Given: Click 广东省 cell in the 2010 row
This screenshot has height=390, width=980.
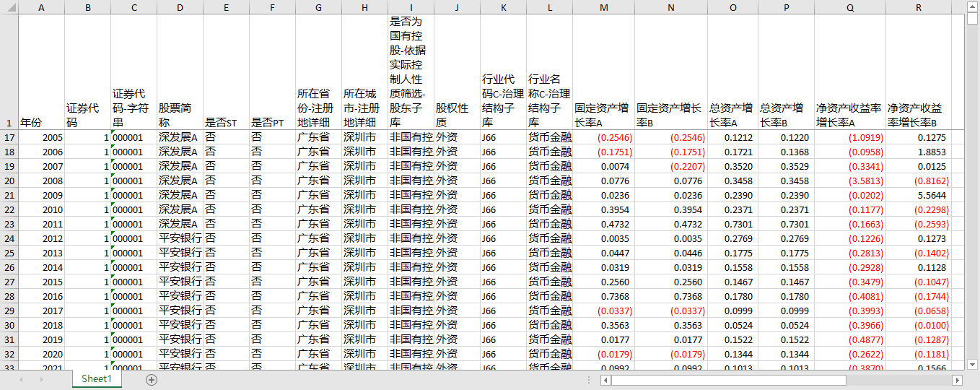Looking at the screenshot, I should [318, 209].
